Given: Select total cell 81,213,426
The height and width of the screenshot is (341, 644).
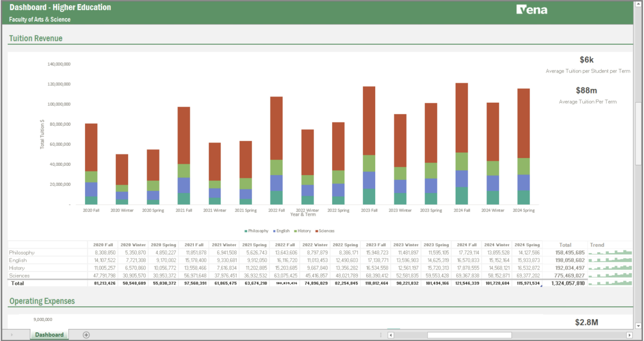Looking at the screenshot, I should (x=103, y=283).
